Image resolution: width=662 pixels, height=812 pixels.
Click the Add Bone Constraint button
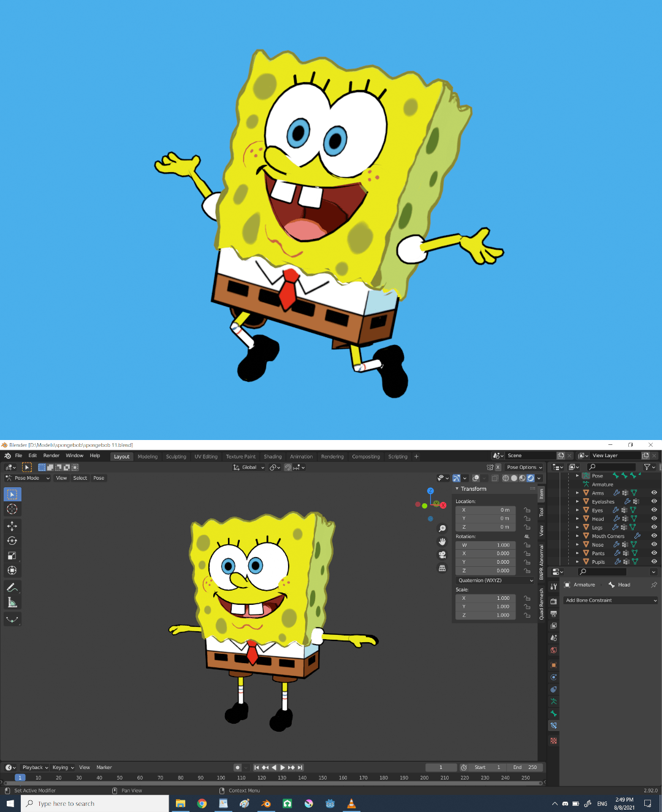(611, 600)
